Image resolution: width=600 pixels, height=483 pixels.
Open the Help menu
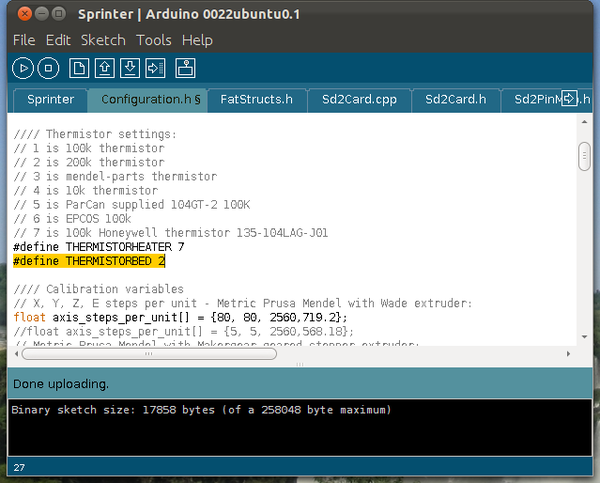[x=197, y=40]
